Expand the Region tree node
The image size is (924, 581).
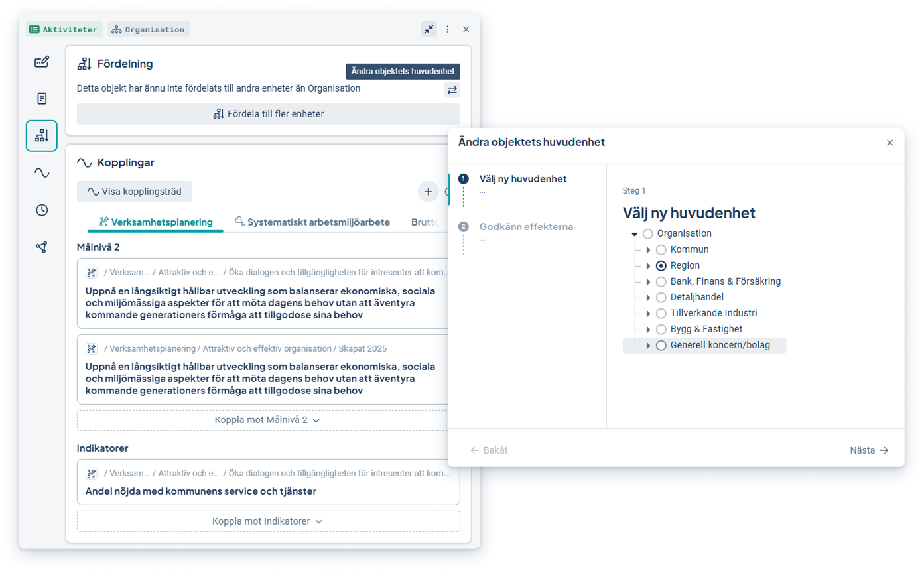[x=648, y=266]
